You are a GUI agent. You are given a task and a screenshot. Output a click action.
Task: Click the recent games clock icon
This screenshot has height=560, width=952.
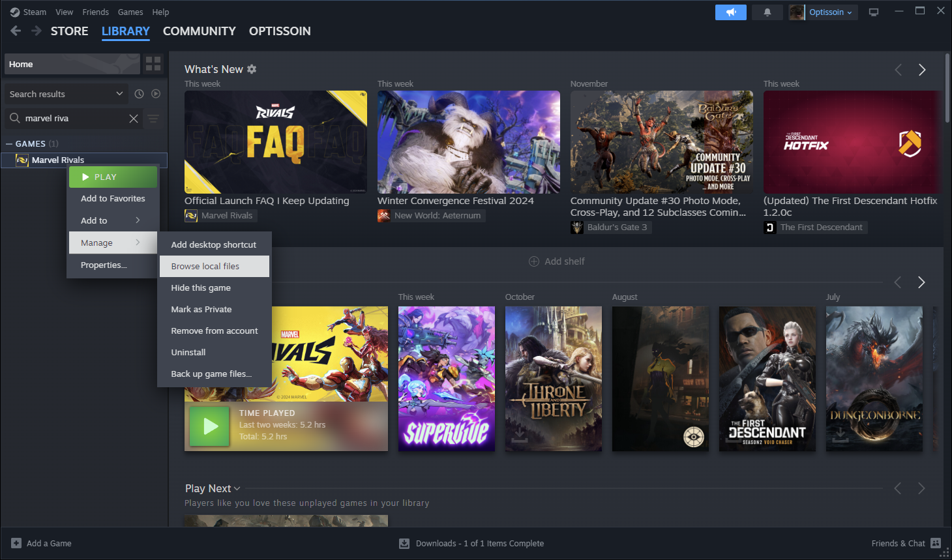(x=139, y=93)
